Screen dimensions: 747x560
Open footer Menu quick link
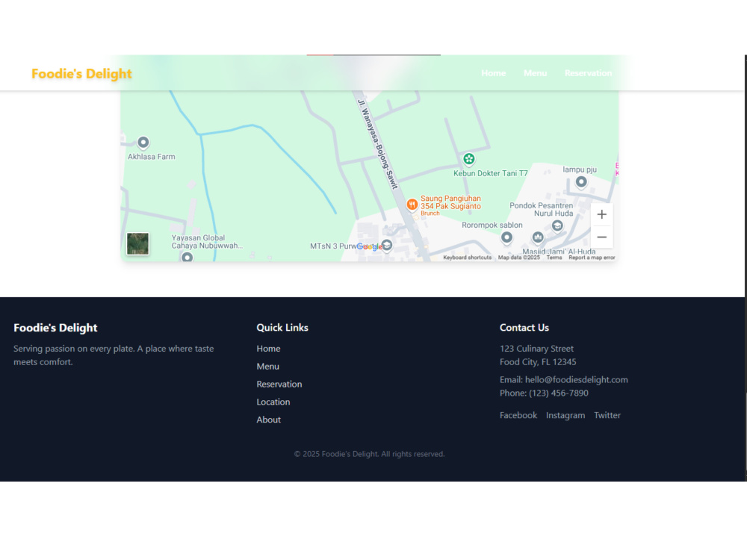pos(267,366)
